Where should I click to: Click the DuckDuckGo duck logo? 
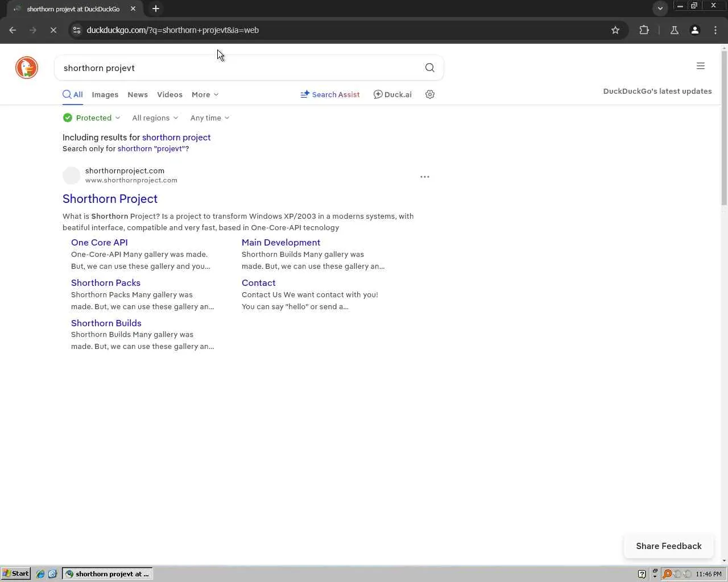coord(27,68)
